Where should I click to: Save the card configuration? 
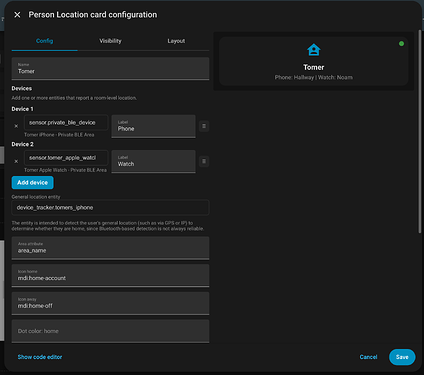tap(402, 357)
